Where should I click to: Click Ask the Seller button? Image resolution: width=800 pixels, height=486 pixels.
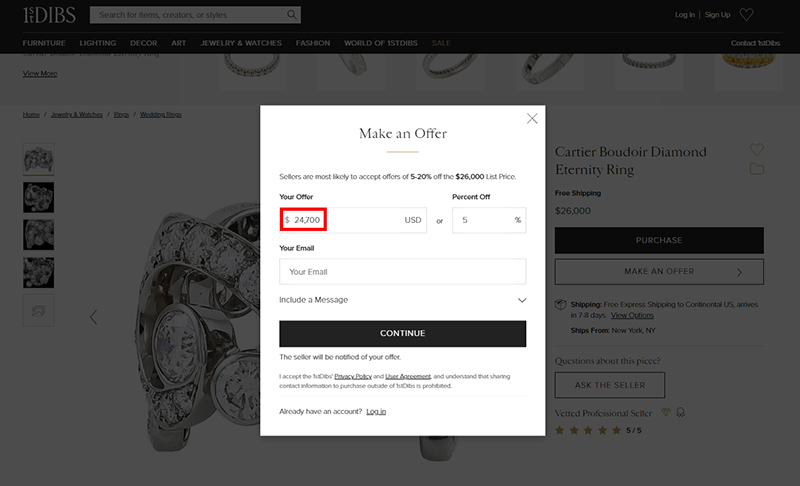tap(610, 385)
